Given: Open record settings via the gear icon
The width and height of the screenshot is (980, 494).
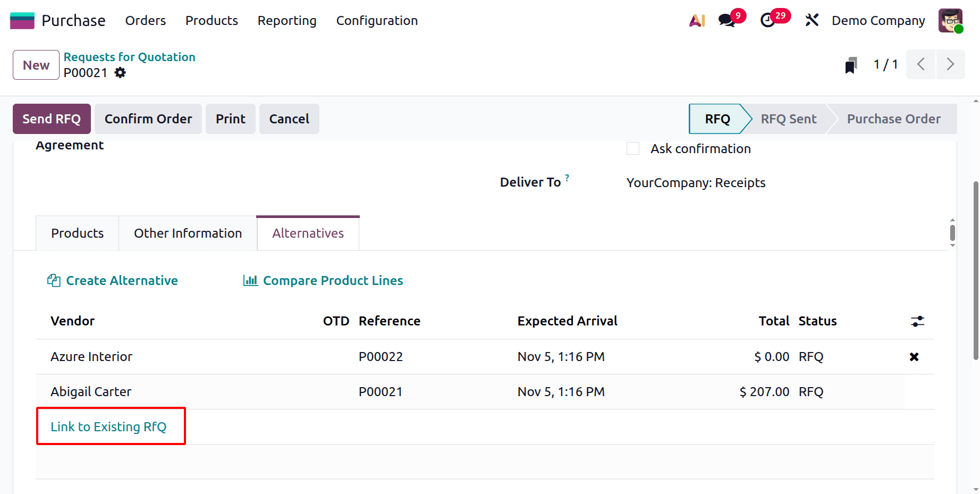Looking at the screenshot, I should [x=120, y=73].
